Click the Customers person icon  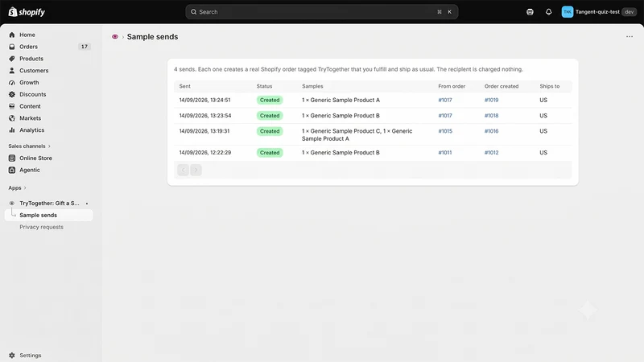pos(12,71)
